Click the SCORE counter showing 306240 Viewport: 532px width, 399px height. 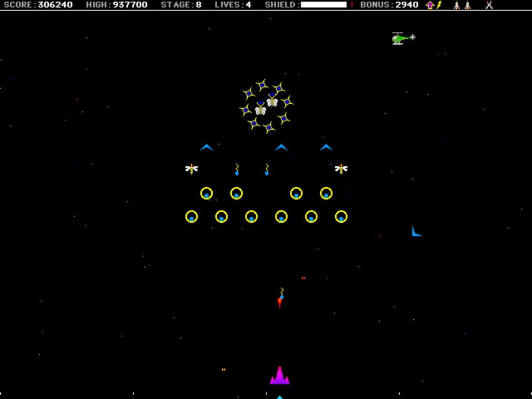pos(55,5)
